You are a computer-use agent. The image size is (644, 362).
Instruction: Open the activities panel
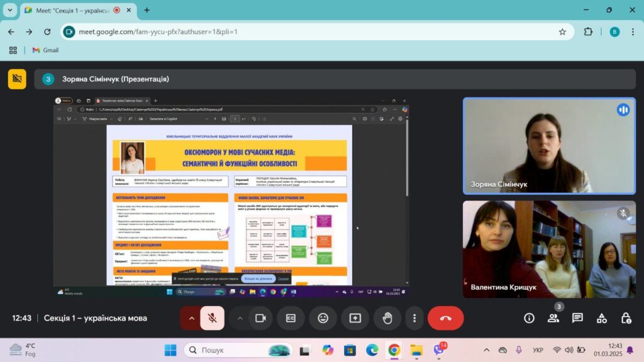click(602, 318)
